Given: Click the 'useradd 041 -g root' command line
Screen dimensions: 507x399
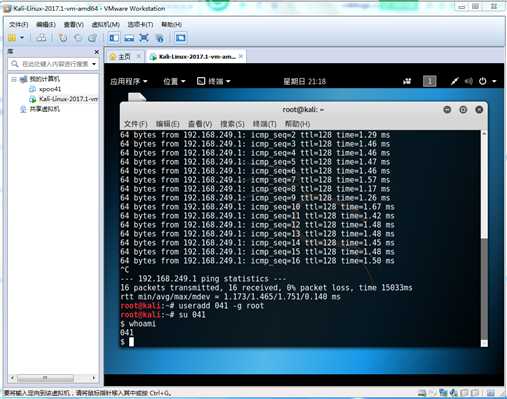Looking at the screenshot, I should click(221, 306).
